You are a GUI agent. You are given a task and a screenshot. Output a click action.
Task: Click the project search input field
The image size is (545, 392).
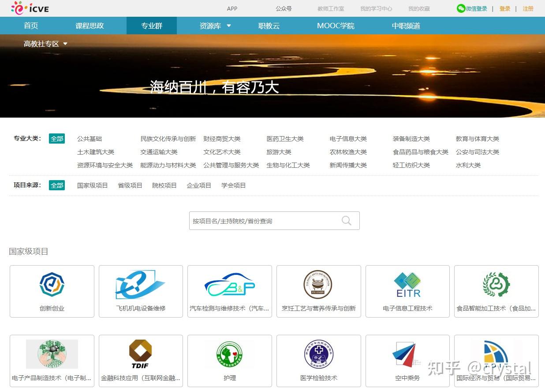point(265,220)
